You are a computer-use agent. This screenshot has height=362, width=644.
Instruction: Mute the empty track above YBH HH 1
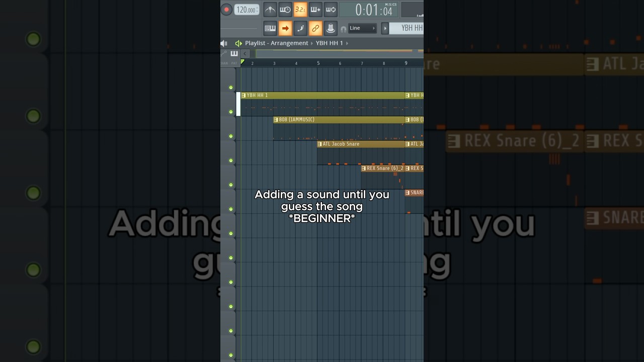click(231, 87)
